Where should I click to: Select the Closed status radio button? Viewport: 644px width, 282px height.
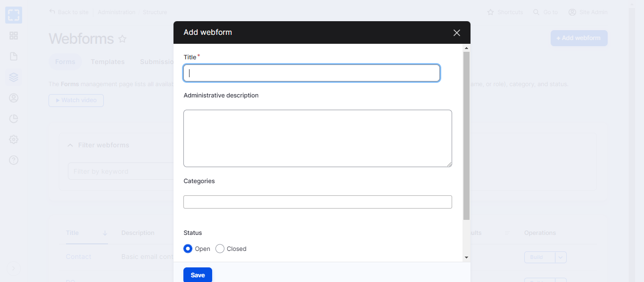[x=220, y=249]
